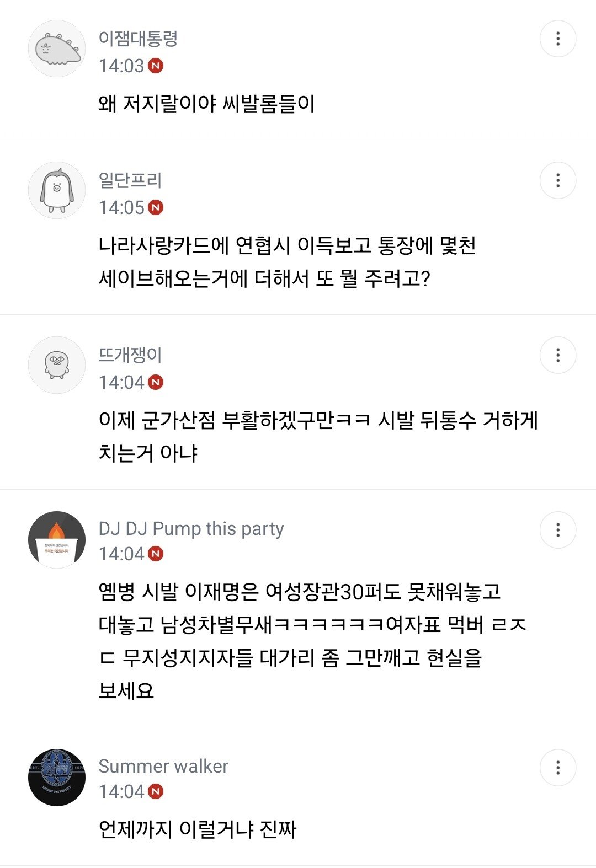Tap the candle avatar of DJ DJ Pump
The height and width of the screenshot is (868, 596).
57,540
